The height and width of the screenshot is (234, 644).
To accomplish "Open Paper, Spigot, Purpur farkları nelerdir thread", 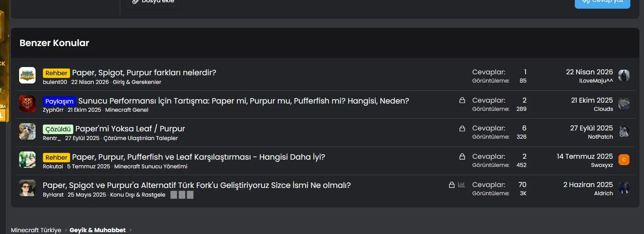I will tap(144, 73).
